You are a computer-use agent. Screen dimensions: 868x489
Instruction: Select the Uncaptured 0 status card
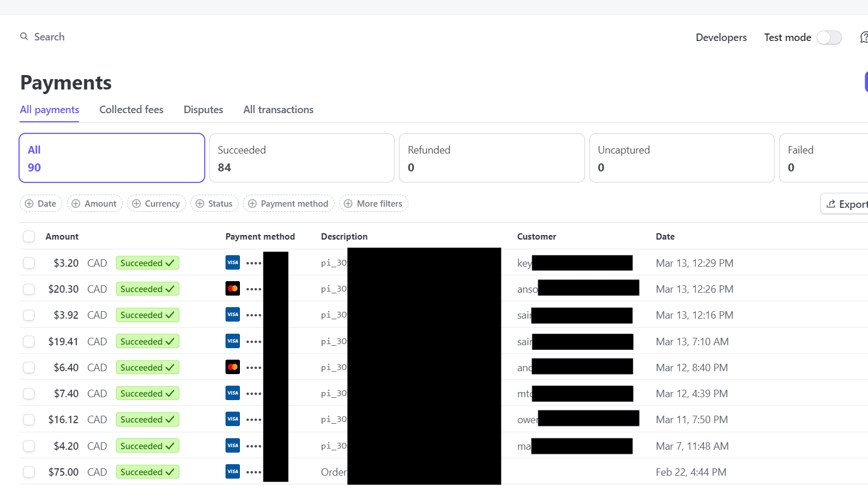click(682, 158)
